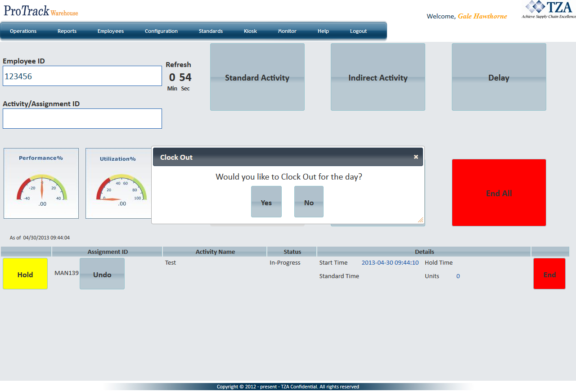The width and height of the screenshot is (576, 392).
Task: Click Help in the navigation bar
Action: (x=323, y=31)
